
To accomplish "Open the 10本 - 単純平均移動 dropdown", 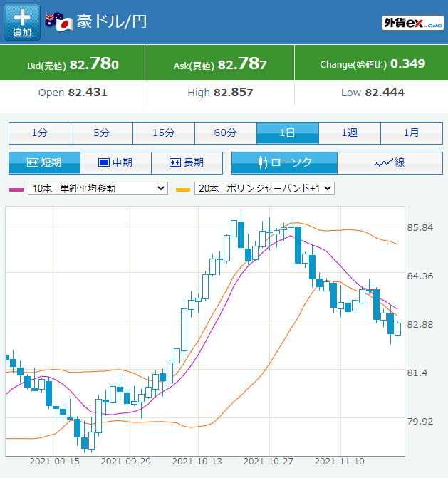I will click(98, 188).
